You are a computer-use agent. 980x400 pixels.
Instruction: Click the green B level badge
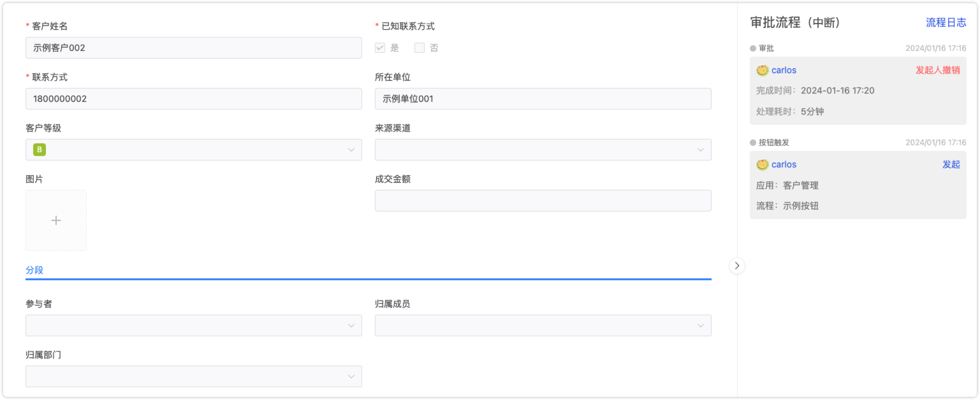[40, 150]
